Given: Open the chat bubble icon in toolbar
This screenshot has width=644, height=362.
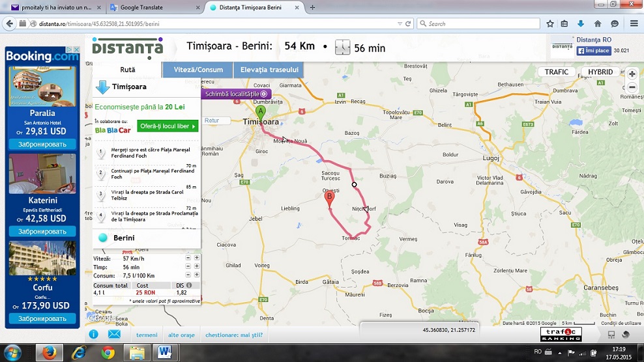Looking at the screenshot, I should 615,24.
